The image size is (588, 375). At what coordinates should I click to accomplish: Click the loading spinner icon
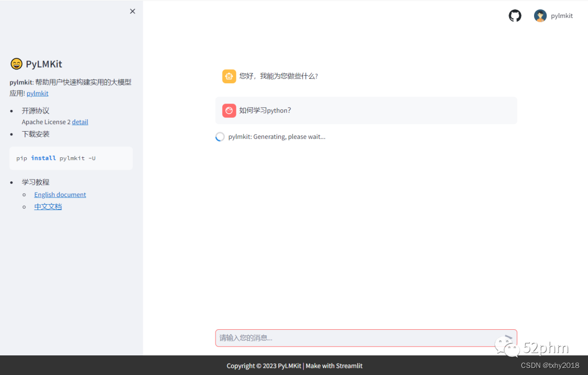[x=220, y=137]
